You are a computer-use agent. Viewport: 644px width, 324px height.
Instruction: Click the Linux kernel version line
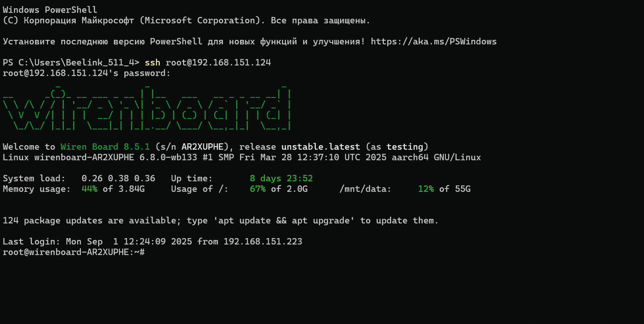[241, 157]
